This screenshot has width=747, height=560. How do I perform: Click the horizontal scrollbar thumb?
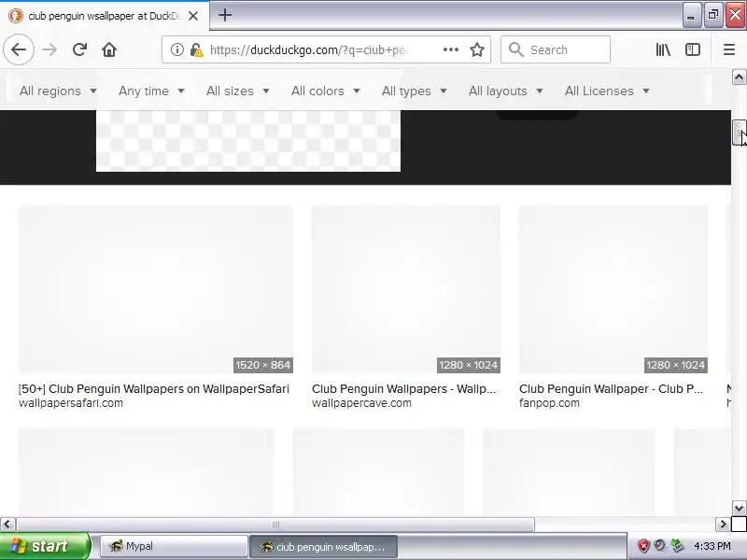275,525
